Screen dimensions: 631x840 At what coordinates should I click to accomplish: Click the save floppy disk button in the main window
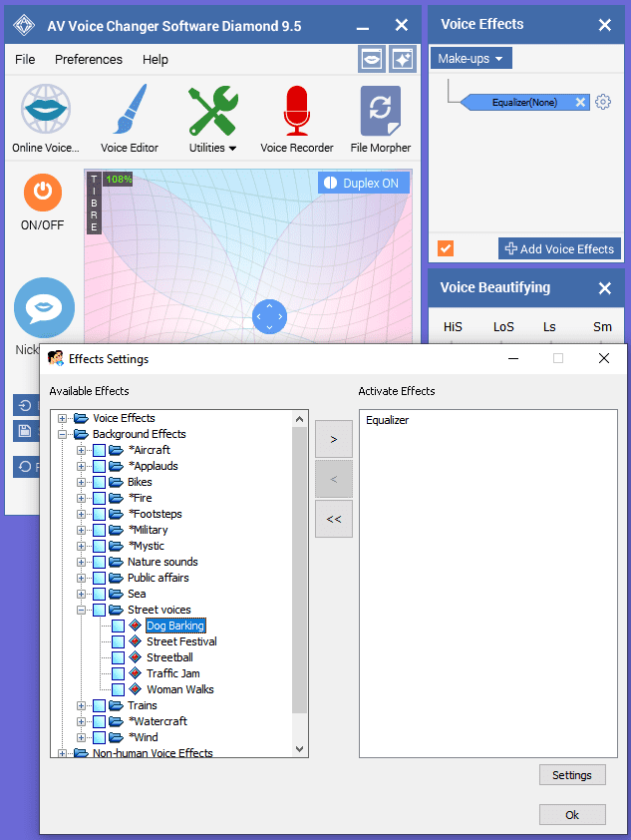(25, 430)
